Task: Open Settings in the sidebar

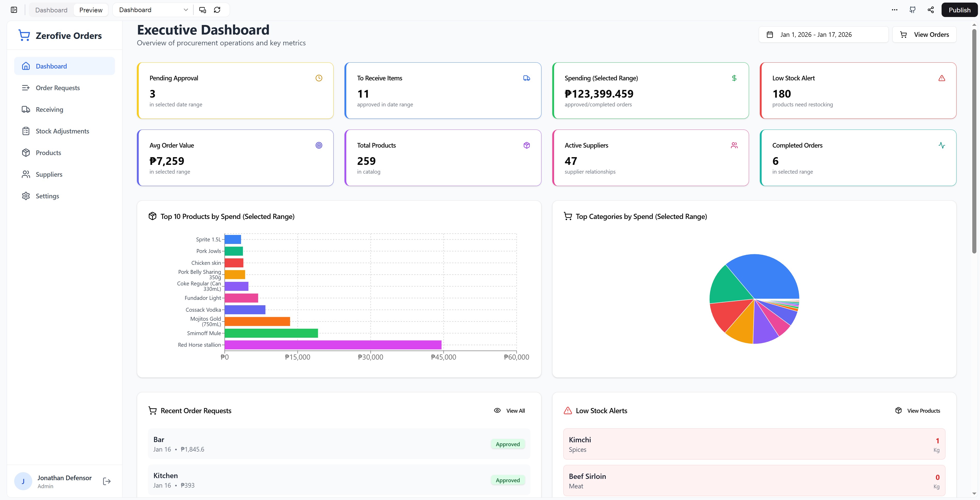Action: (x=65, y=196)
